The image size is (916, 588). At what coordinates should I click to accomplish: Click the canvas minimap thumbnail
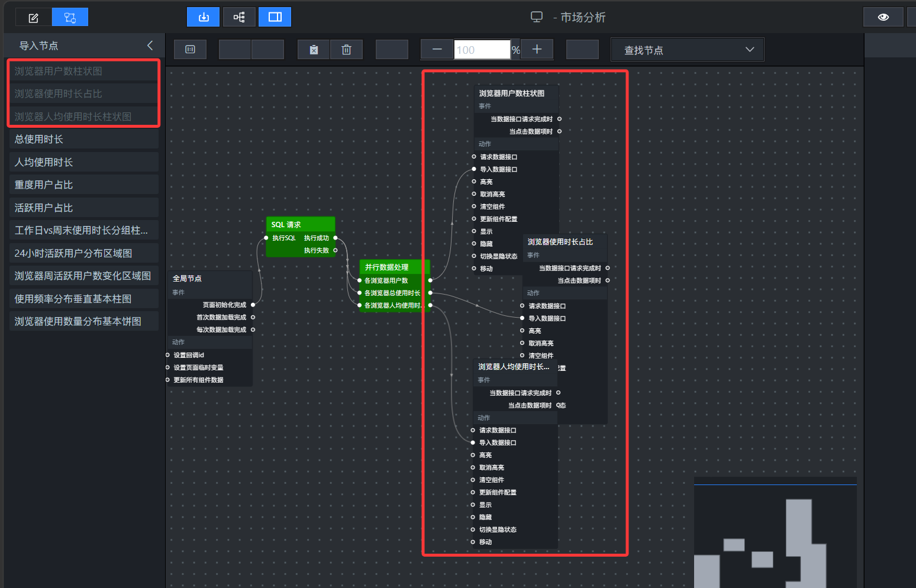click(775, 532)
